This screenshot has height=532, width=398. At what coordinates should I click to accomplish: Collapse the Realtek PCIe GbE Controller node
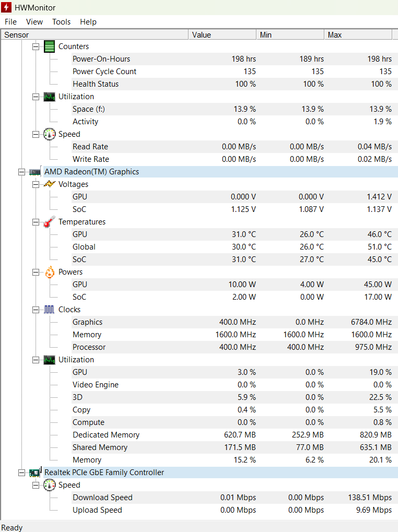click(x=21, y=472)
